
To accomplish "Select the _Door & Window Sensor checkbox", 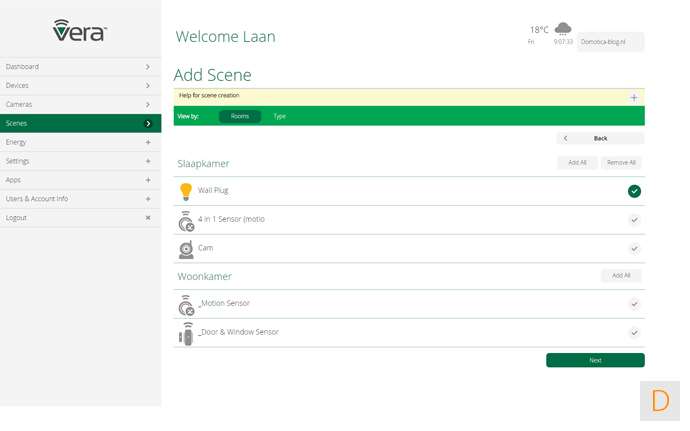I will (x=634, y=332).
